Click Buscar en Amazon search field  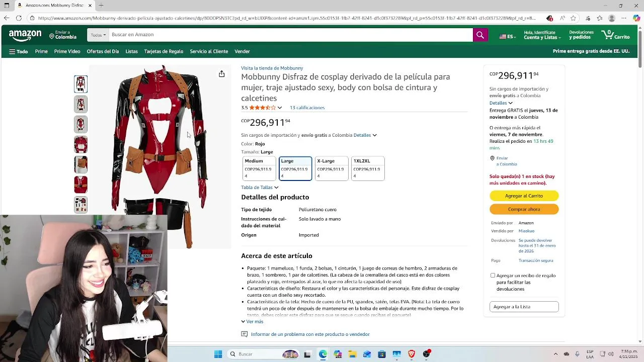[x=291, y=35]
